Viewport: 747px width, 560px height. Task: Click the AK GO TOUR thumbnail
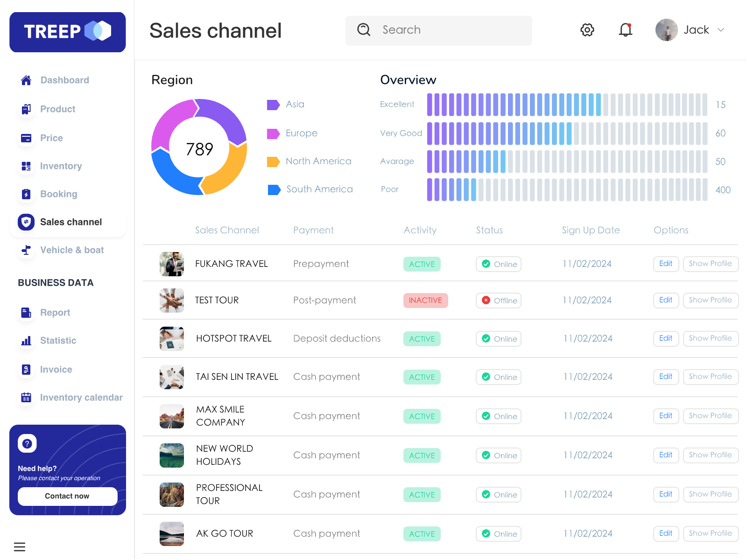pyautogui.click(x=172, y=534)
